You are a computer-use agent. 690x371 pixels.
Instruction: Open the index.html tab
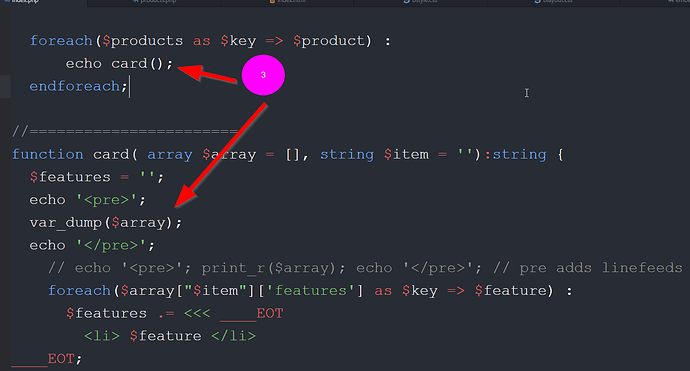coord(287,2)
